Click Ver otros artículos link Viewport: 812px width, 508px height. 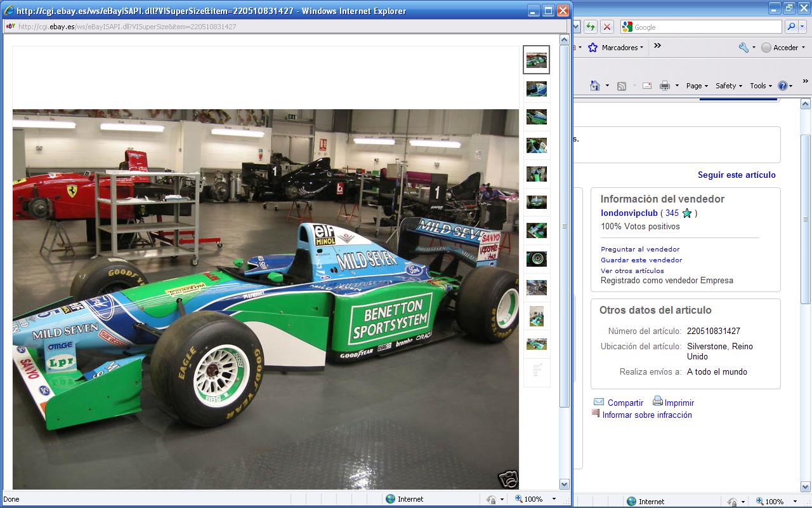pos(632,271)
